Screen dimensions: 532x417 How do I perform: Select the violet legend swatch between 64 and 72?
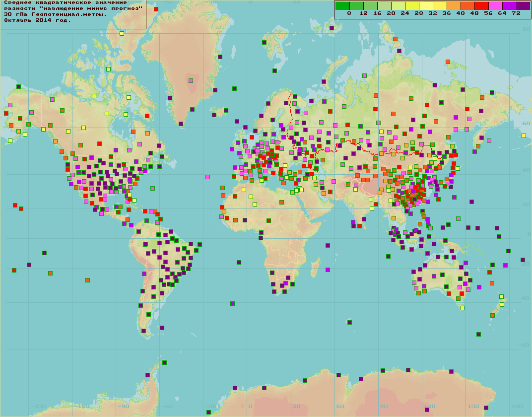tap(509, 5)
